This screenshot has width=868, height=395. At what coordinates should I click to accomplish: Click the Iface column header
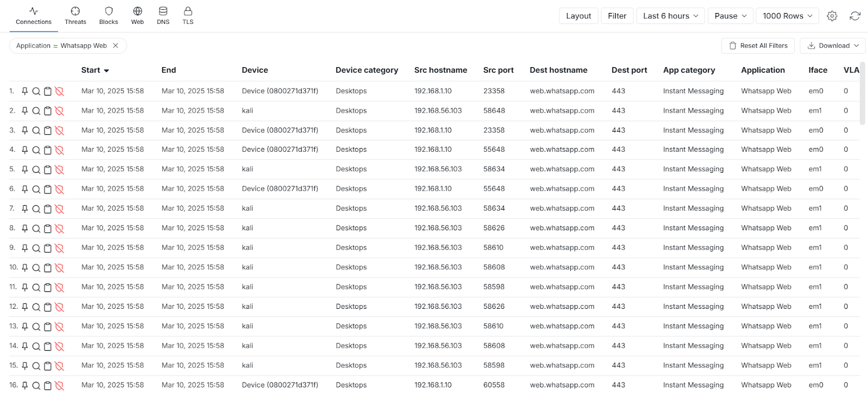pos(818,70)
